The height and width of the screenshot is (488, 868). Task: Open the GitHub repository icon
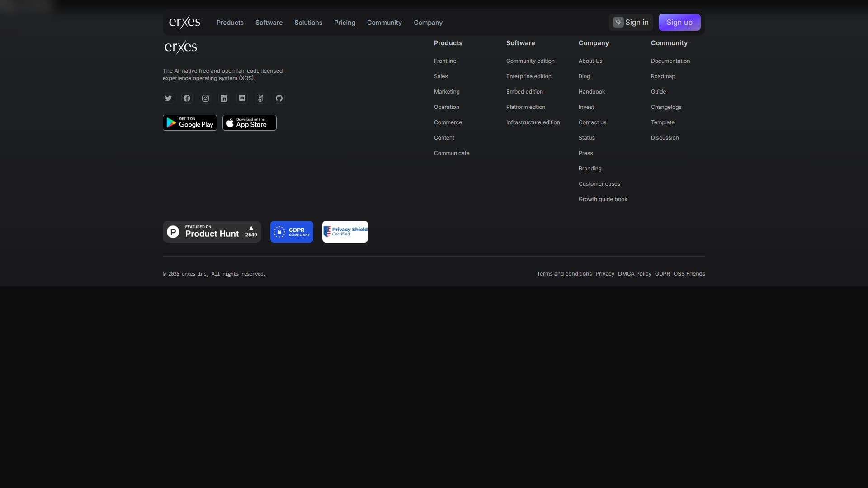click(x=279, y=99)
